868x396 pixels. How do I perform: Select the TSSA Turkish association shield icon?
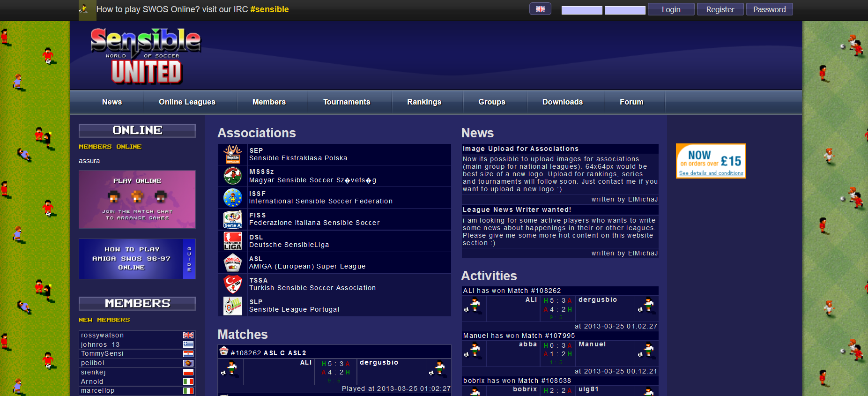click(x=233, y=284)
